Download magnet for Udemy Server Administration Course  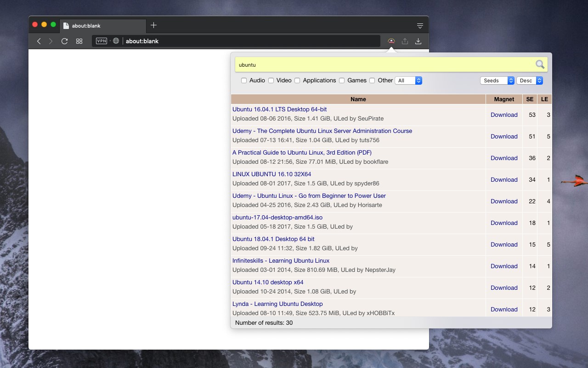[x=504, y=137]
